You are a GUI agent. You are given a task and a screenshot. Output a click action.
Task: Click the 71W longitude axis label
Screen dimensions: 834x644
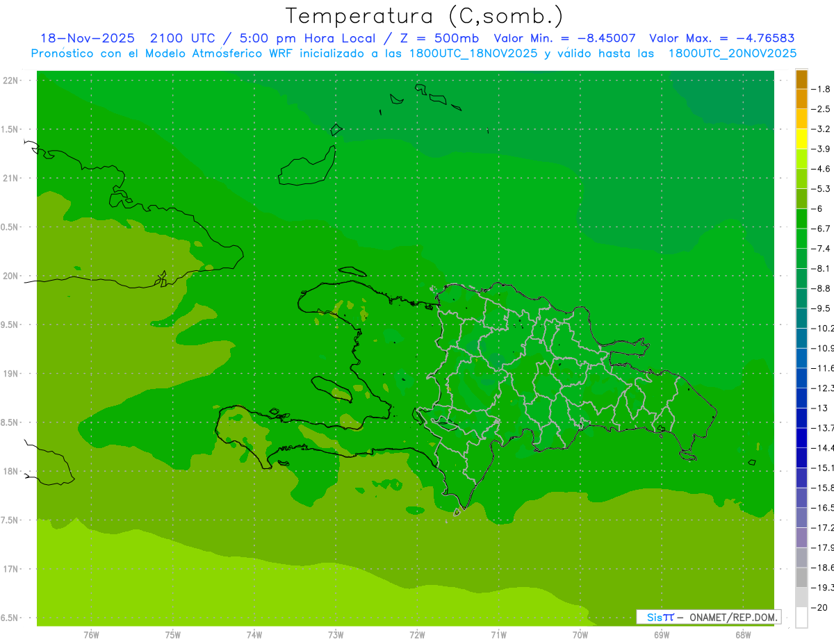point(498,635)
